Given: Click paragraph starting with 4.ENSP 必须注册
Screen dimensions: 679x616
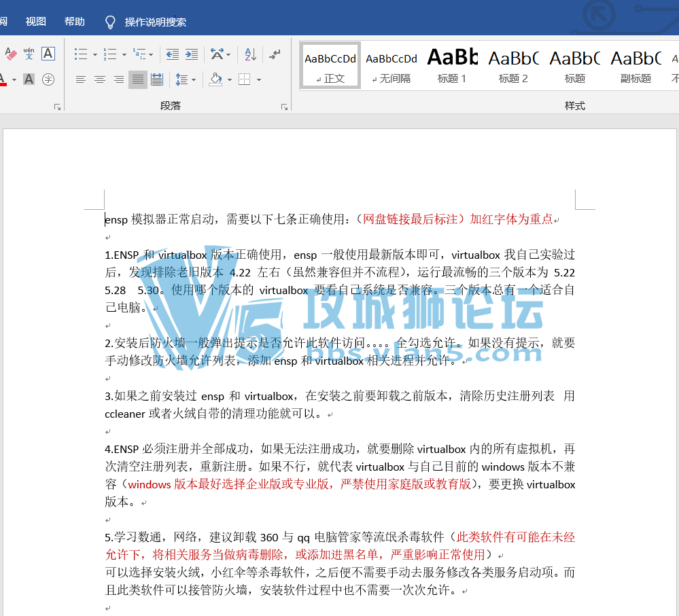Looking at the screenshot, I should pos(340,475).
